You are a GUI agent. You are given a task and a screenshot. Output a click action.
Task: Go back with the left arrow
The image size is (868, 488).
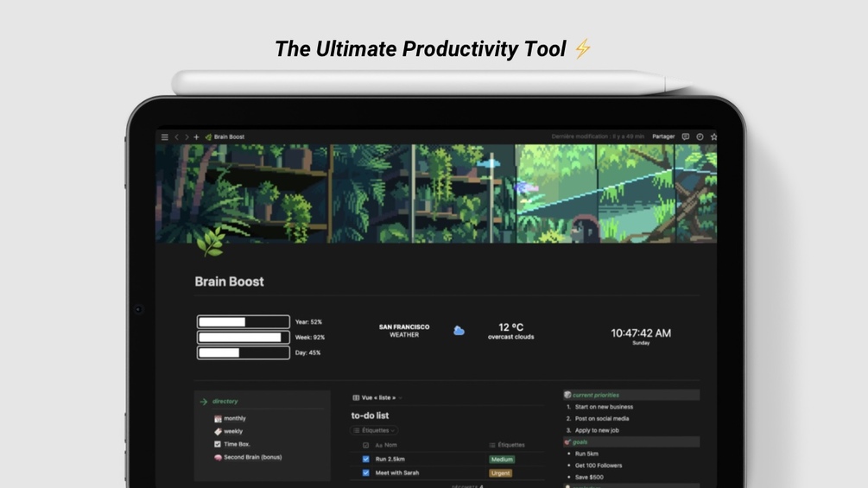pyautogui.click(x=176, y=136)
